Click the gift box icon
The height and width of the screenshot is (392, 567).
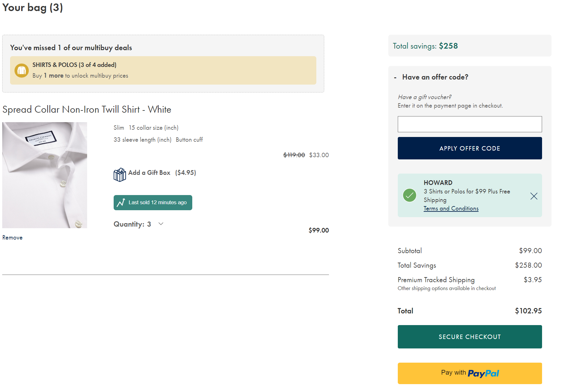click(120, 175)
